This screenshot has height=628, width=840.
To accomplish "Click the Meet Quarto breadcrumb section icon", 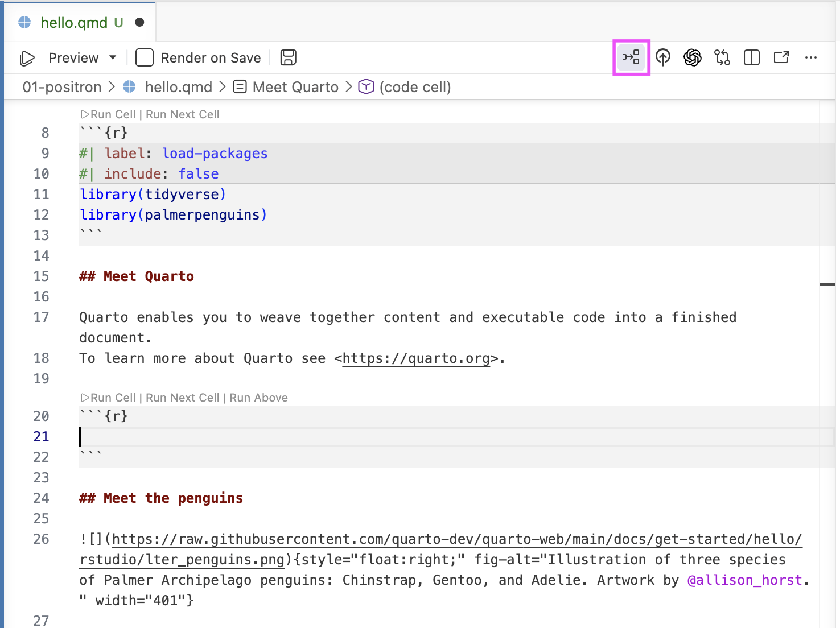I will tap(240, 87).
